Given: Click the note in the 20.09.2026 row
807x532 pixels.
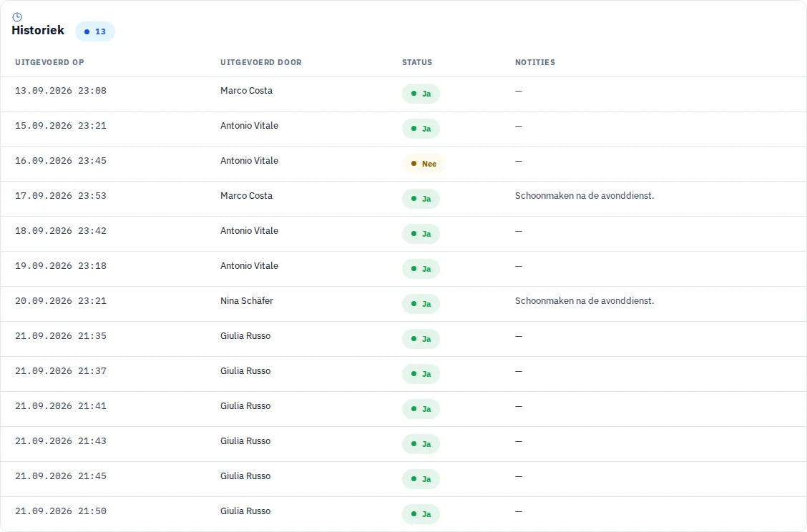Looking at the screenshot, I should [585, 300].
